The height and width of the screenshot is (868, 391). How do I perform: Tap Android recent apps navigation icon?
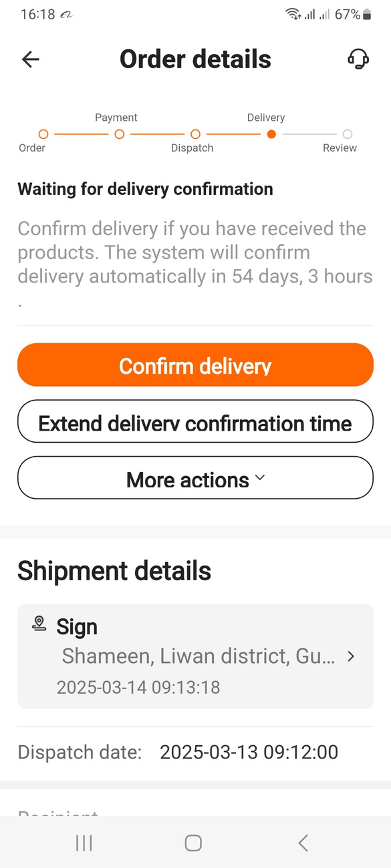point(84,843)
